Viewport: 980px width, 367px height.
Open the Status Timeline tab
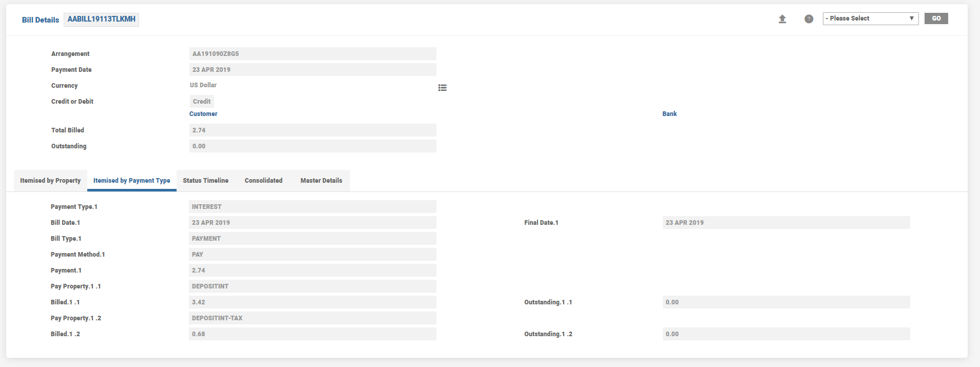(x=205, y=181)
